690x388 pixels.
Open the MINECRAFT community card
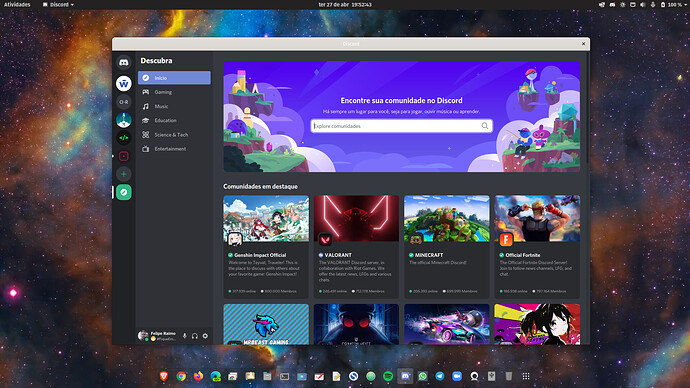coord(447,247)
